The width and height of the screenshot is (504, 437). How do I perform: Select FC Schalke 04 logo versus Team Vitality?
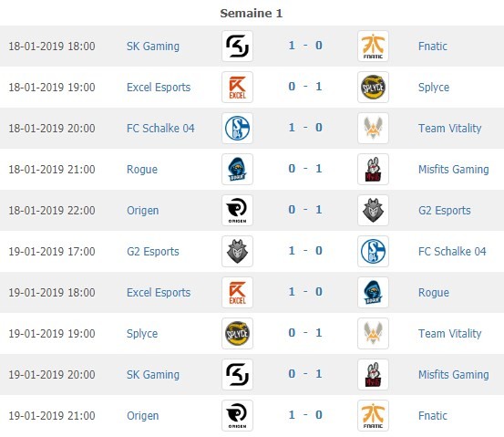(237, 128)
